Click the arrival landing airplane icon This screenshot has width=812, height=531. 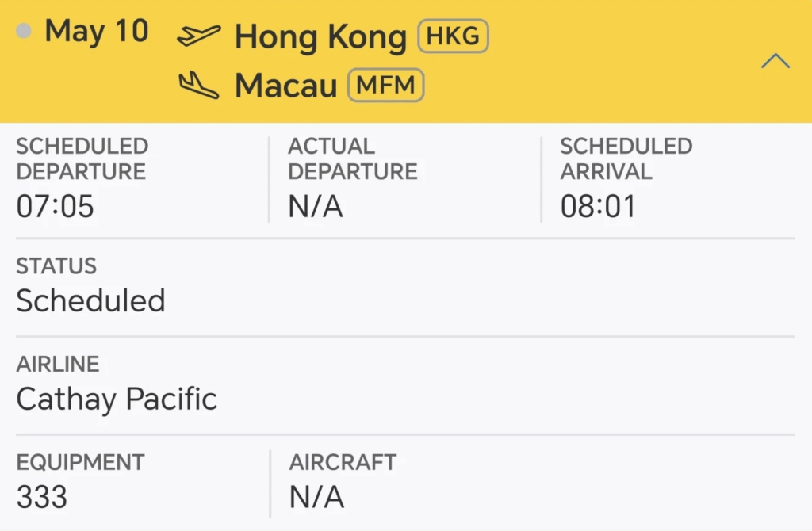click(198, 85)
